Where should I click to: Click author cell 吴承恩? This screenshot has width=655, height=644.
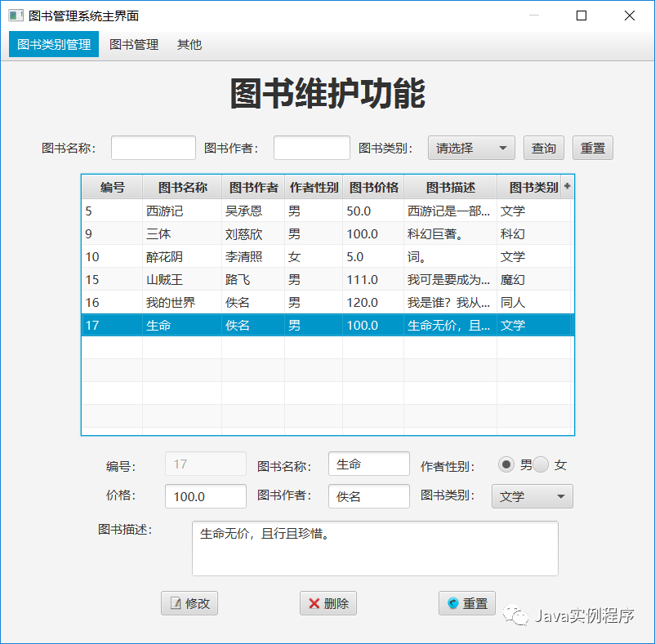pos(253,211)
